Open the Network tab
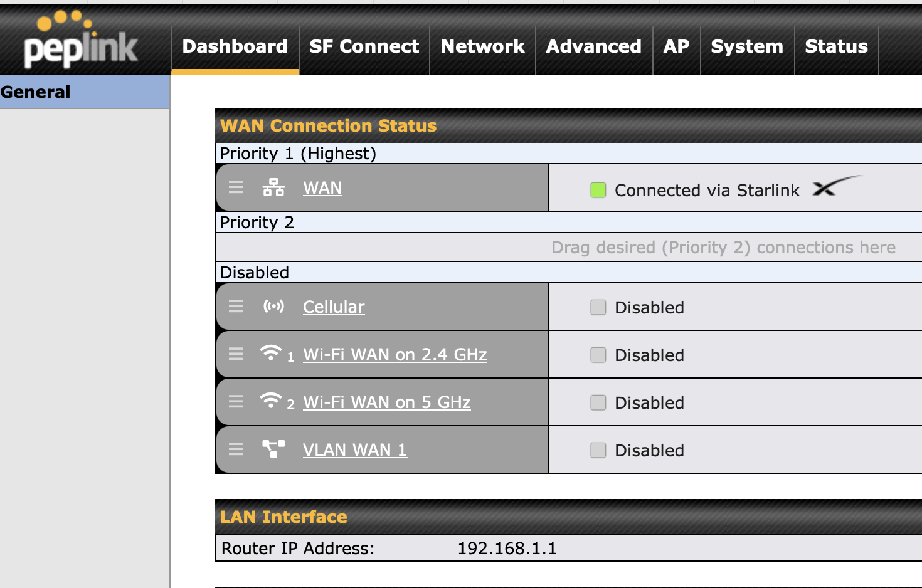Viewport: 922px width, 588px height. coord(482,46)
